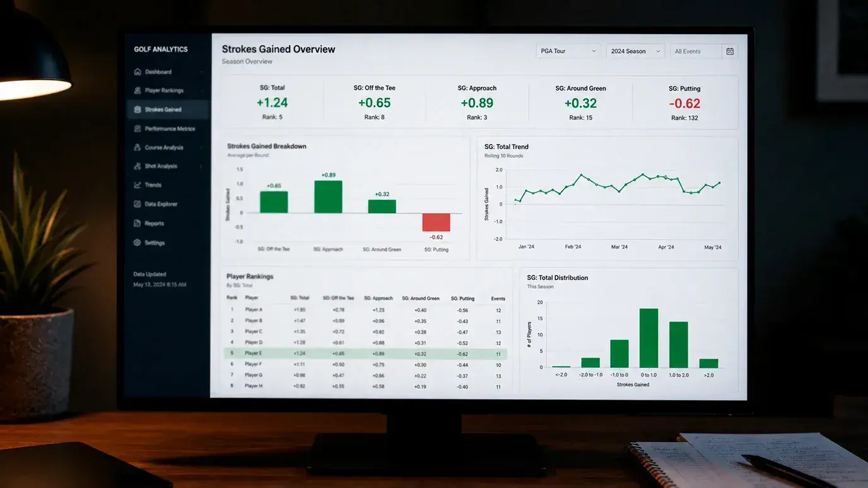Expand the Shot Analysis chevron

click(201, 166)
